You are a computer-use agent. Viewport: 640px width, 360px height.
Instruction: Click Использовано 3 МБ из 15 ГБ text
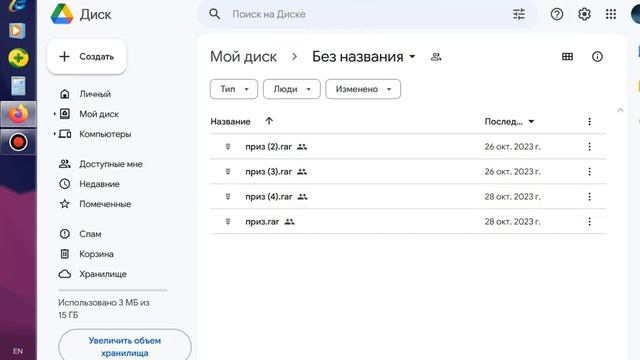click(104, 309)
